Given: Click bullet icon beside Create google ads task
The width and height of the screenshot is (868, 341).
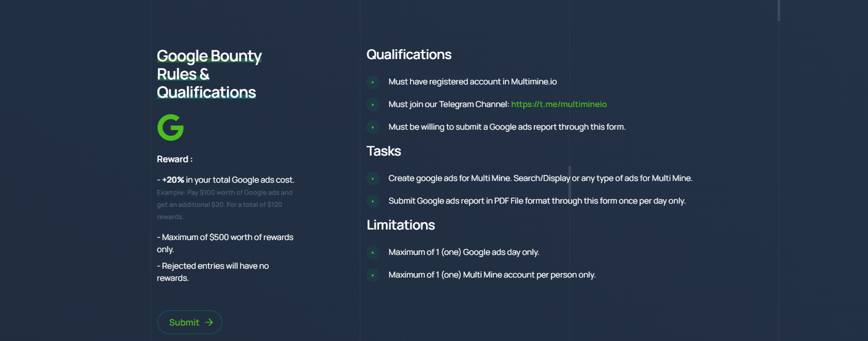Looking at the screenshot, I should click(373, 179).
